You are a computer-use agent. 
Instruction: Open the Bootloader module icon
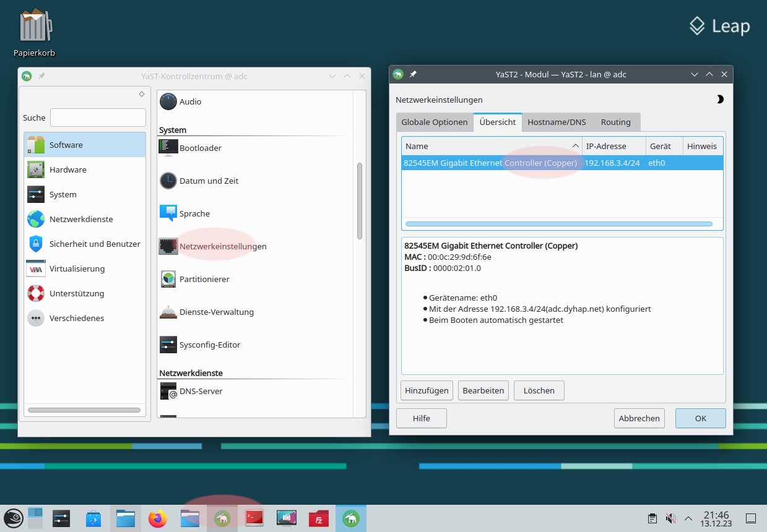coord(168,148)
